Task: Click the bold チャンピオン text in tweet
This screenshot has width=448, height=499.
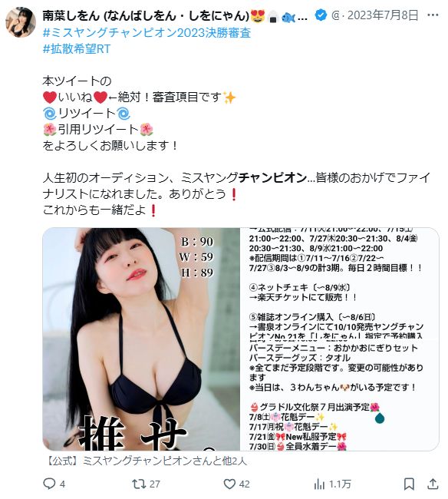Action: (272, 177)
